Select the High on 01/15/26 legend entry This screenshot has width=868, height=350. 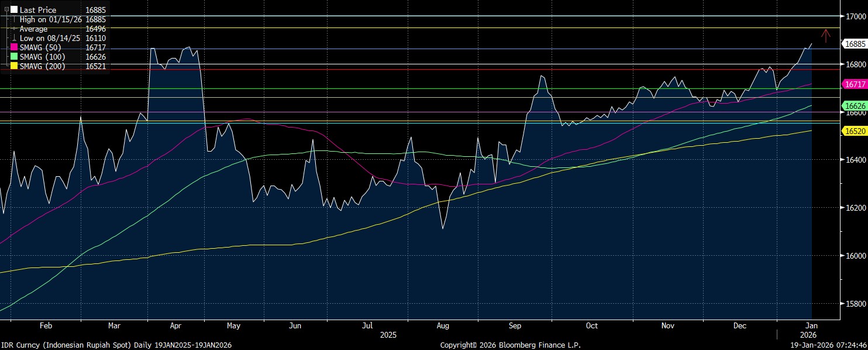pyautogui.click(x=51, y=19)
